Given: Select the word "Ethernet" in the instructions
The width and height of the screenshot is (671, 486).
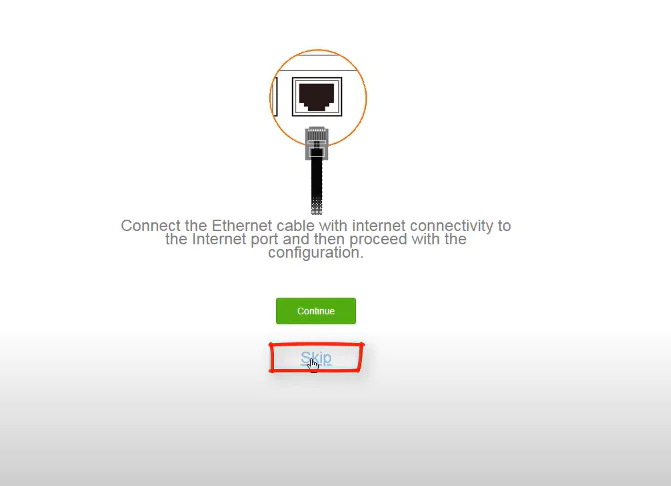Looking at the screenshot, I should 242,225.
